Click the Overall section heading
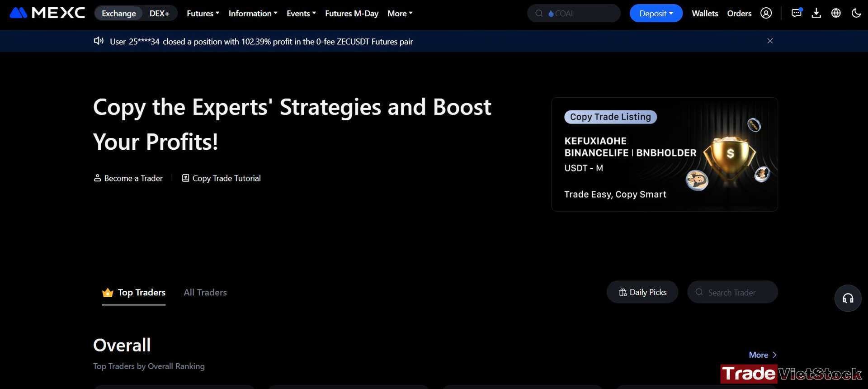This screenshot has height=389, width=868. click(x=122, y=345)
